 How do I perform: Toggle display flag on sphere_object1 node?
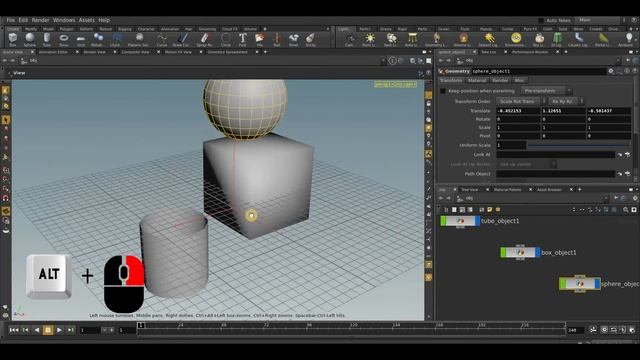click(x=597, y=284)
